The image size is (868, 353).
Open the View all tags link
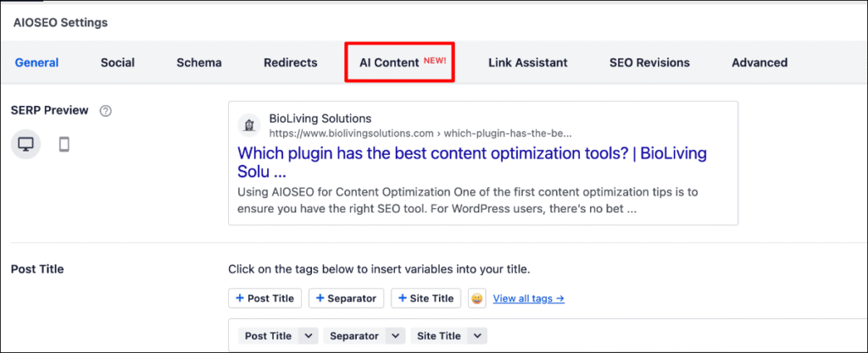point(529,299)
